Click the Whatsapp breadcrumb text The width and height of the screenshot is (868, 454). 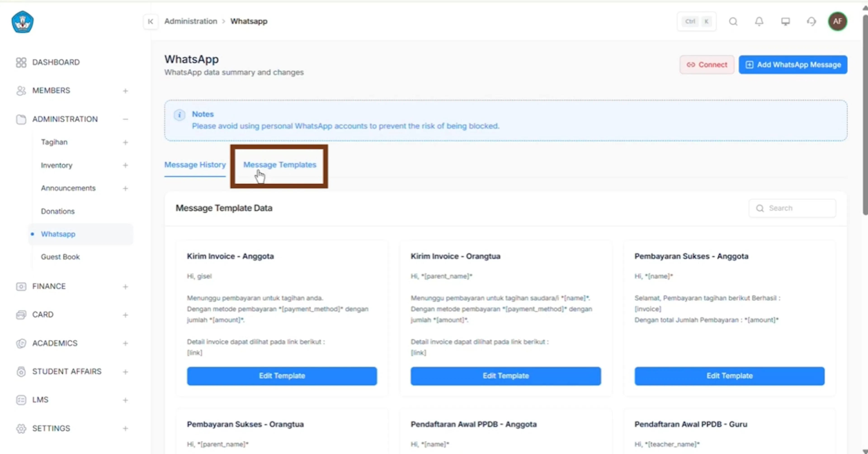(x=249, y=21)
